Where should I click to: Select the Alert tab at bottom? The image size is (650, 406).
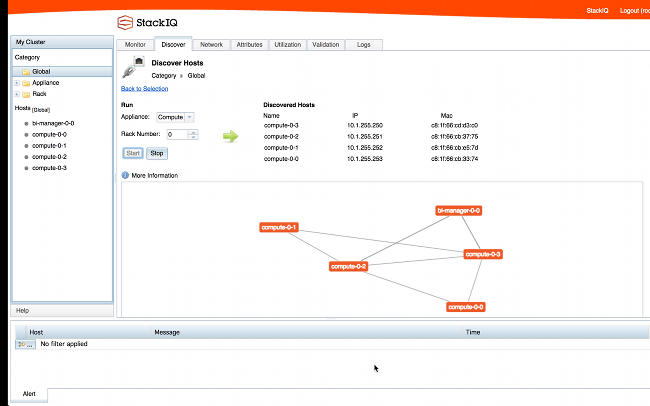click(x=29, y=394)
